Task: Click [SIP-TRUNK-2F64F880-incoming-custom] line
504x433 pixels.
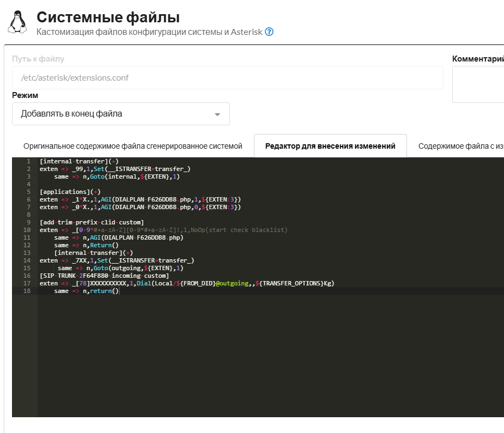Action: pos(104,276)
